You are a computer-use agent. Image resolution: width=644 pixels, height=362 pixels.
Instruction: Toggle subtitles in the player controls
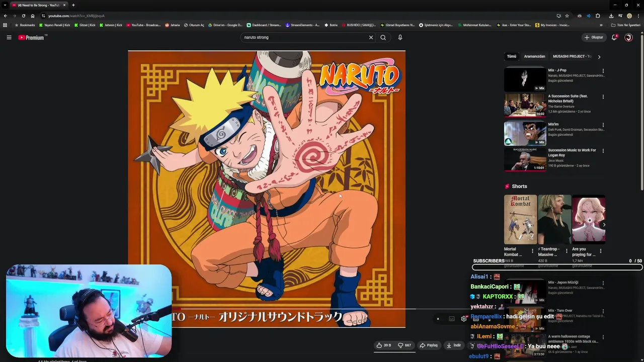point(451,319)
